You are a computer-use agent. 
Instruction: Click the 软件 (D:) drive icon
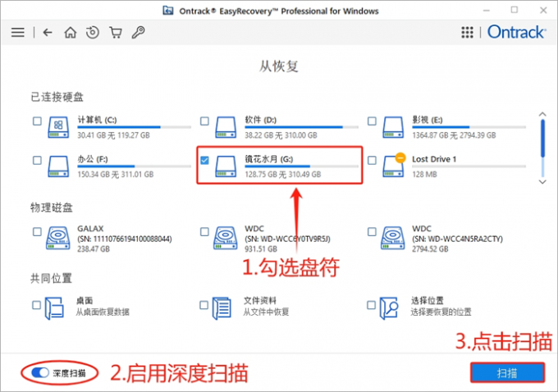click(226, 127)
